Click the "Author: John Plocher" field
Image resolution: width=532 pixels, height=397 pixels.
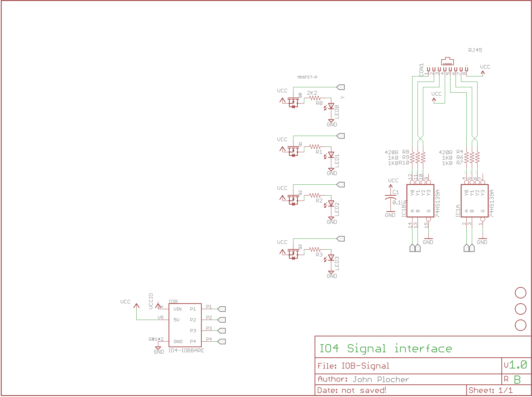[363, 379]
